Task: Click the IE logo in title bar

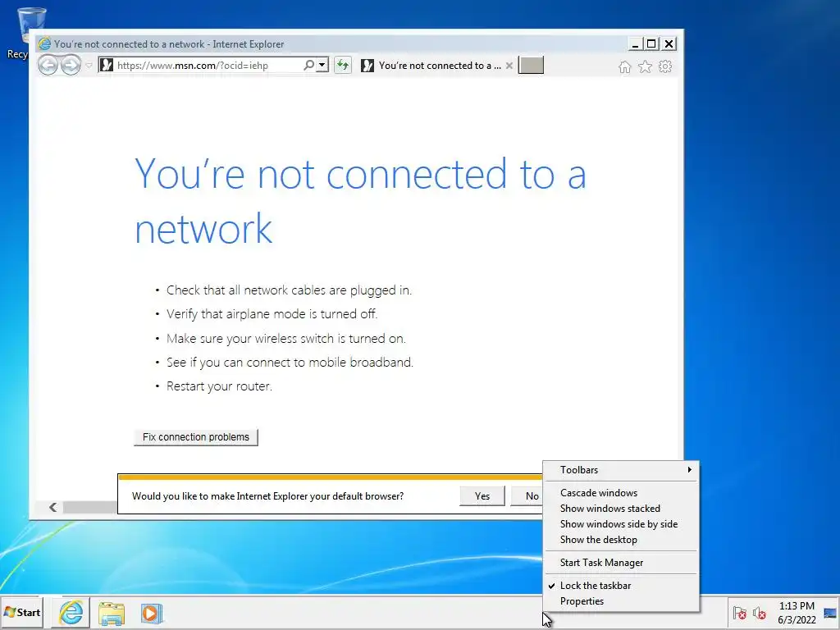Action: pyautogui.click(x=44, y=43)
